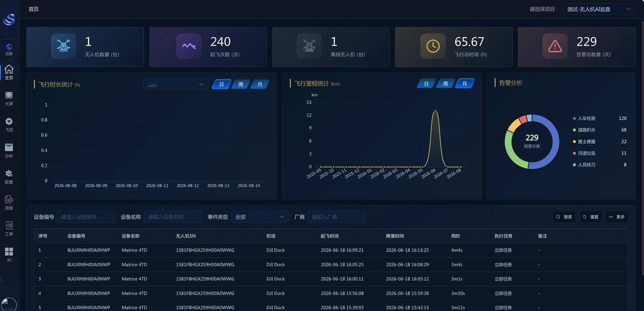Switch flight duration chart to 周 tab
The image size is (644, 311).
240,84
